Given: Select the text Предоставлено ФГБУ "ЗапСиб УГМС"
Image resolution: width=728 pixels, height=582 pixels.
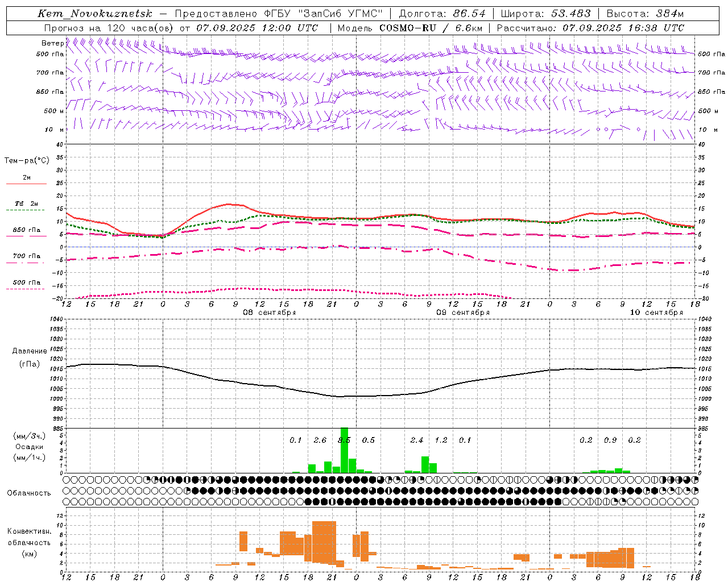Looking at the screenshot, I should (x=279, y=14).
